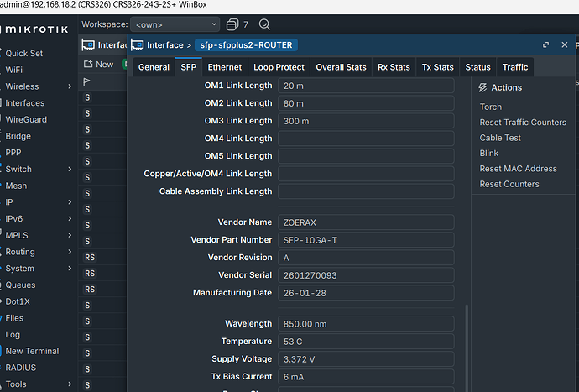
Task: Open Bridge menu item
Action: point(18,136)
